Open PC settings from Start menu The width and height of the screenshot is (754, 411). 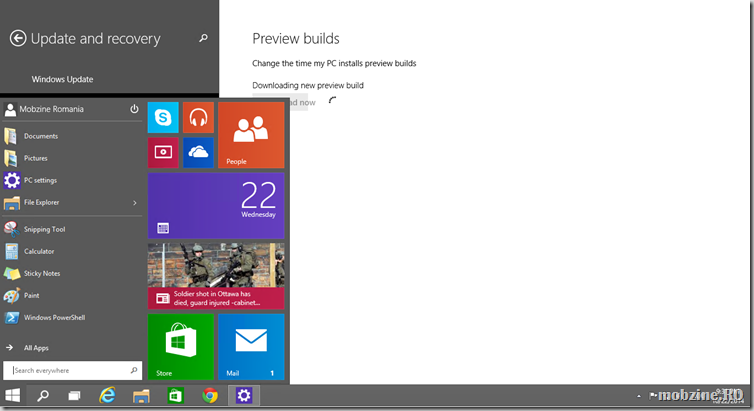72,180
